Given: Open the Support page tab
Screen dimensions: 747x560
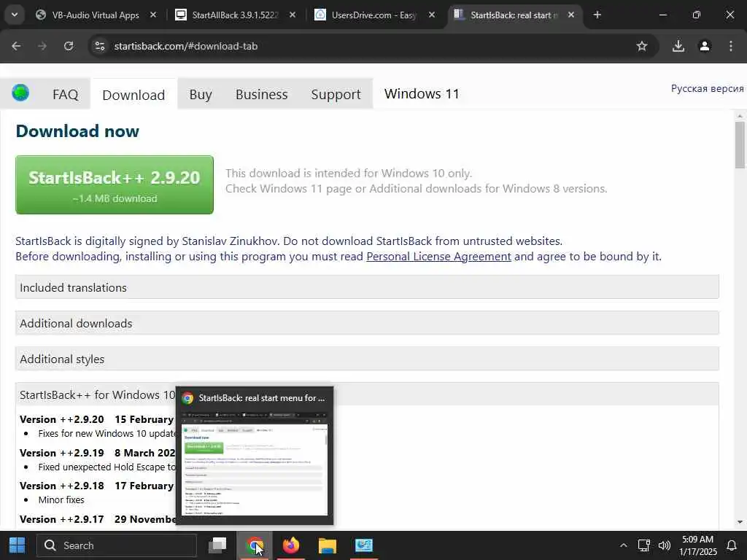Looking at the screenshot, I should click(x=336, y=94).
